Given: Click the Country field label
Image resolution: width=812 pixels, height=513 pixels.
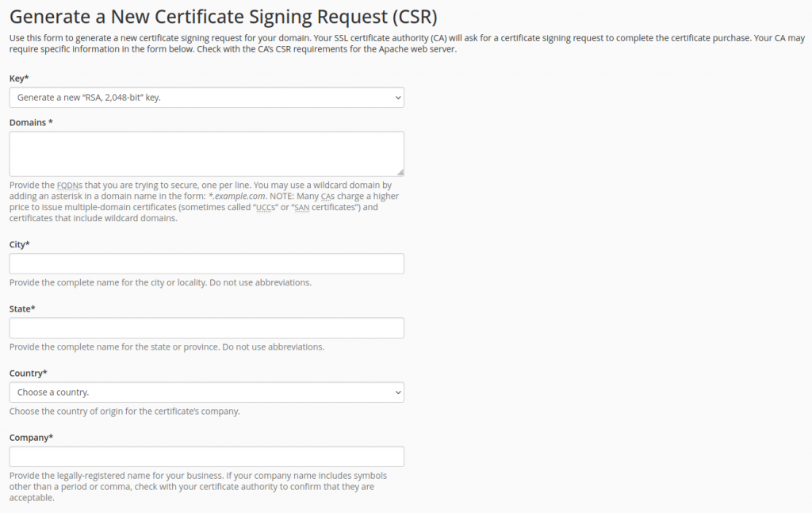Looking at the screenshot, I should coord(29,373).
